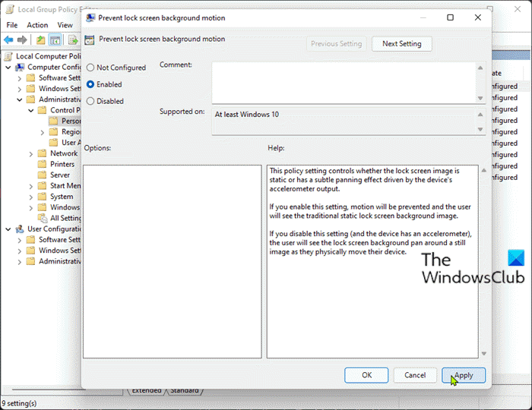Viewport: 532px width, 410px height.
Task: Expand the Regional tree node
Action: [42, 132]
